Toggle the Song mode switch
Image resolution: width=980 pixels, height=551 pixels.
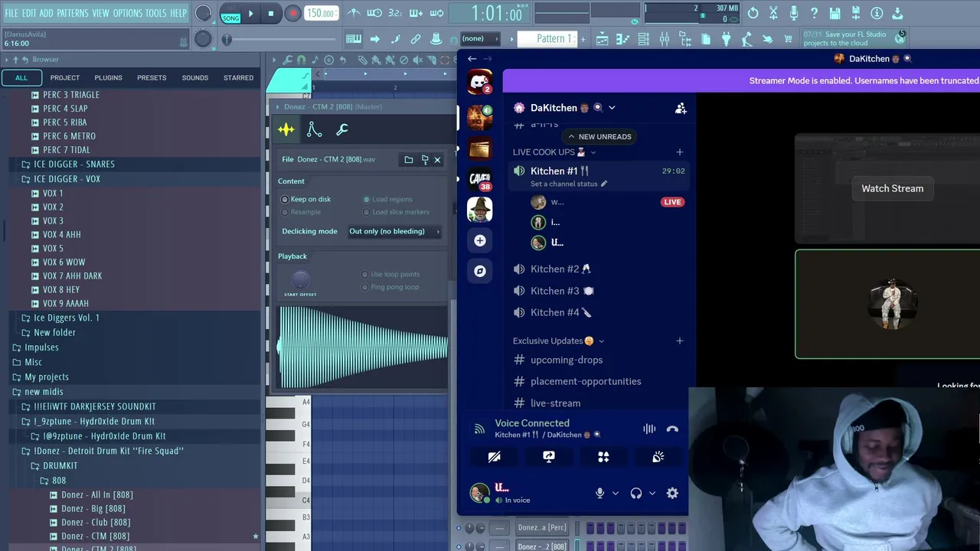pyautogui.click(x=230, y=14)
